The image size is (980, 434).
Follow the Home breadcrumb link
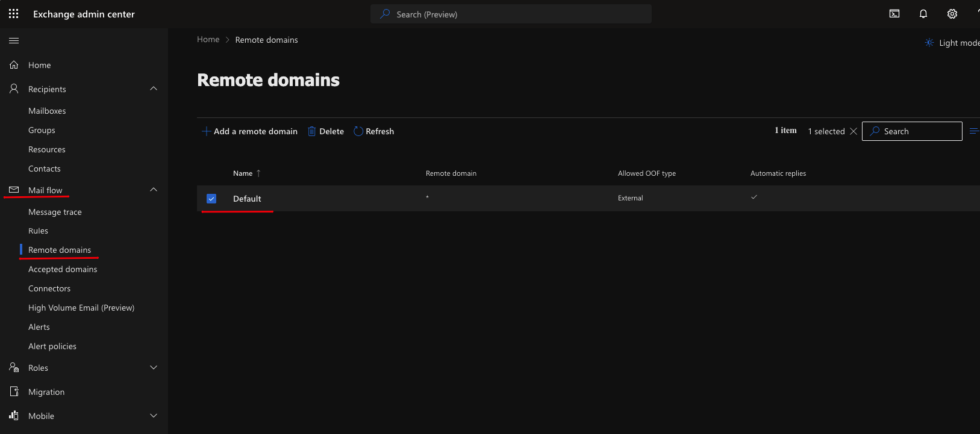point(208,40)
